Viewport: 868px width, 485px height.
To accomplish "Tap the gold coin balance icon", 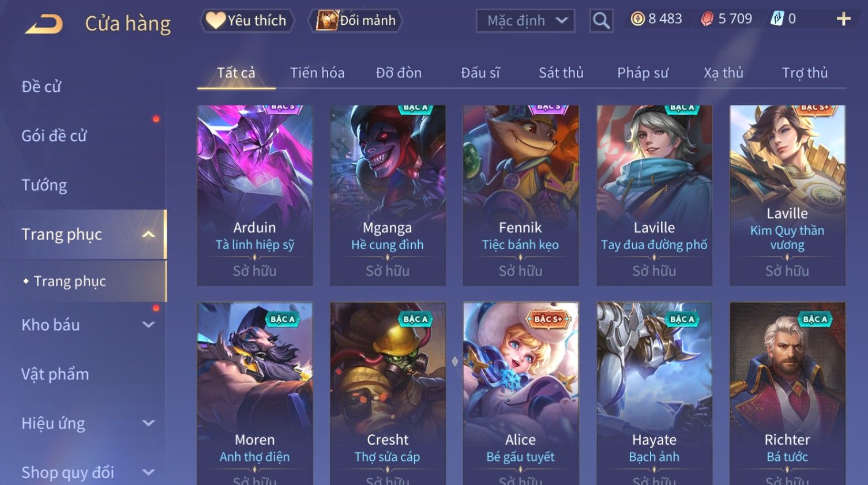I will point(637,19).
